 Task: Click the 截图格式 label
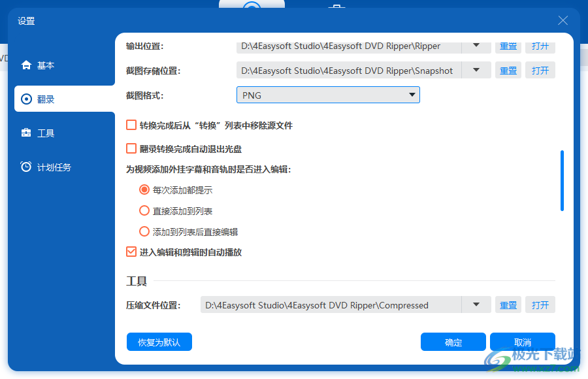coord(145,95)
